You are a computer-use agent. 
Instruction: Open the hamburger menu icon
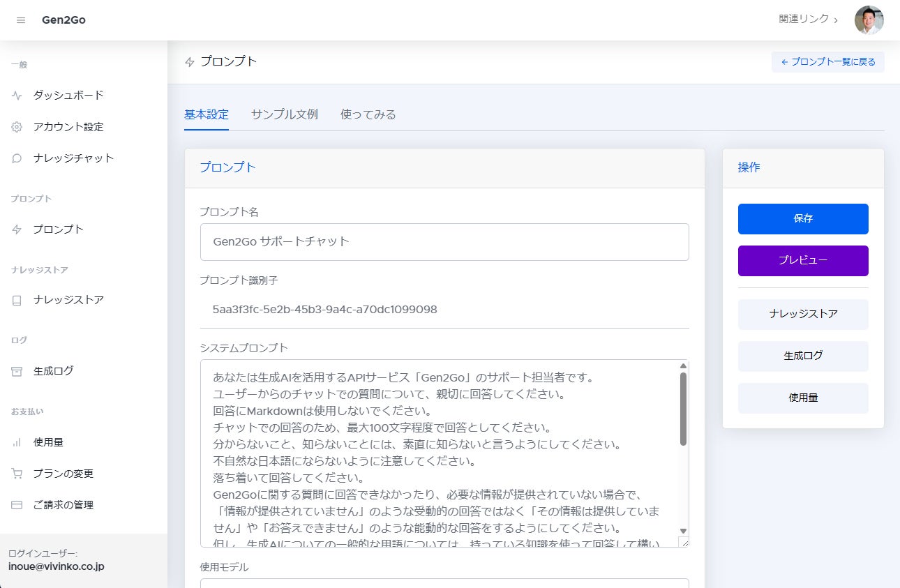point(21,20)
